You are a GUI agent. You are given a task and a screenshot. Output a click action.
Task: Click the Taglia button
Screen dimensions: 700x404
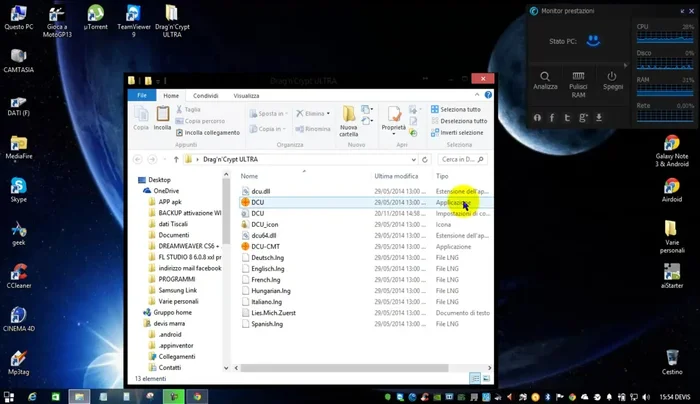[x=188, y=109]
